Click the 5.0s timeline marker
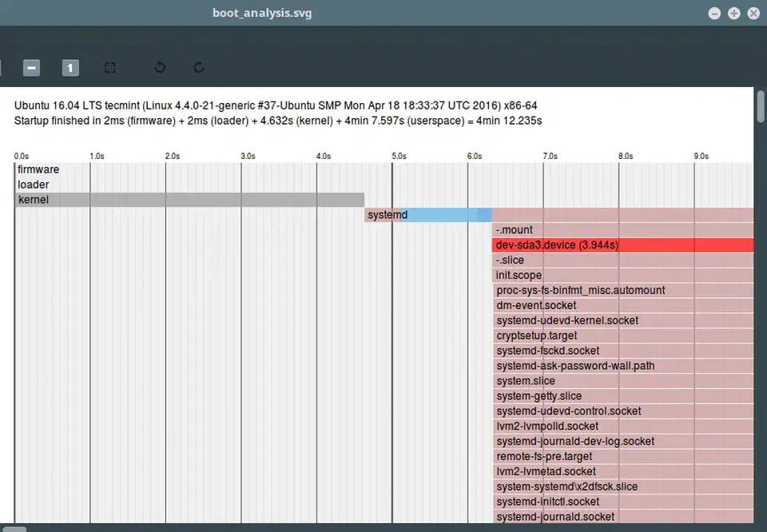 (x=399, y=156)
